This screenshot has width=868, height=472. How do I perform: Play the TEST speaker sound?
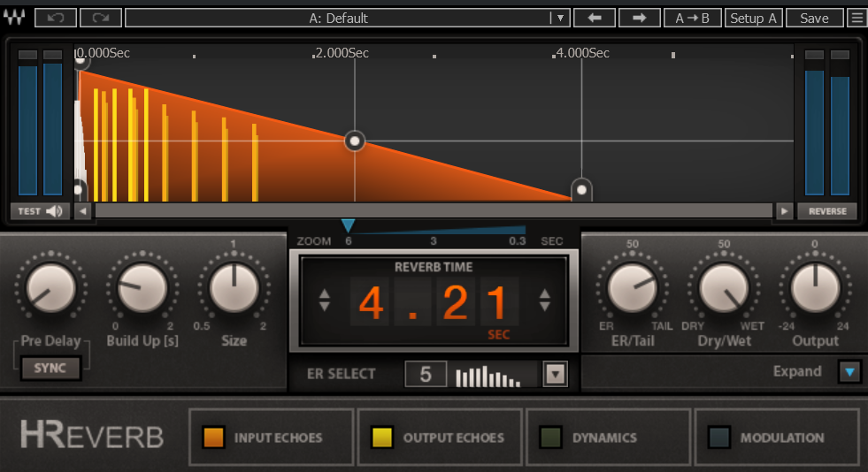point(40,211)
